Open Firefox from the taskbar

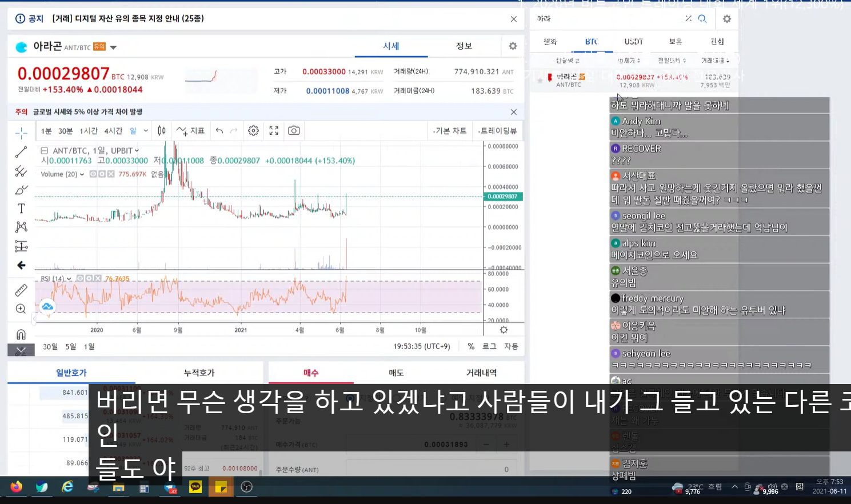tap(16, 487)
